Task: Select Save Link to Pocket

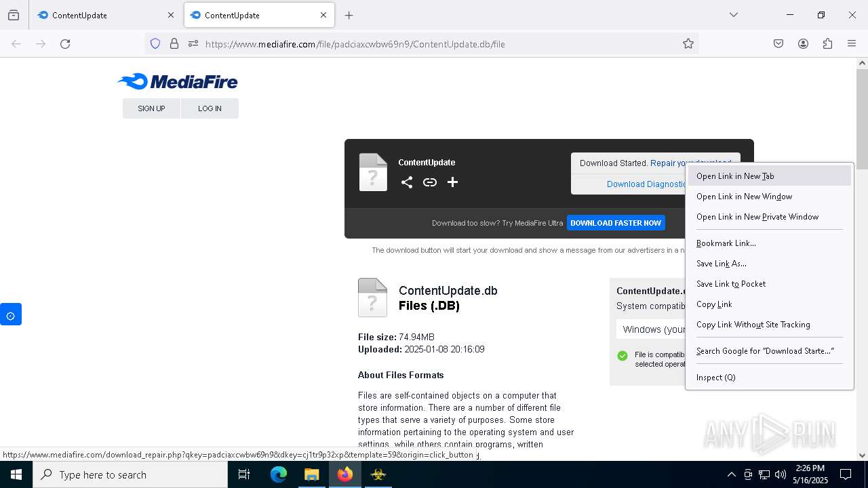Action: tap(769, 284)
